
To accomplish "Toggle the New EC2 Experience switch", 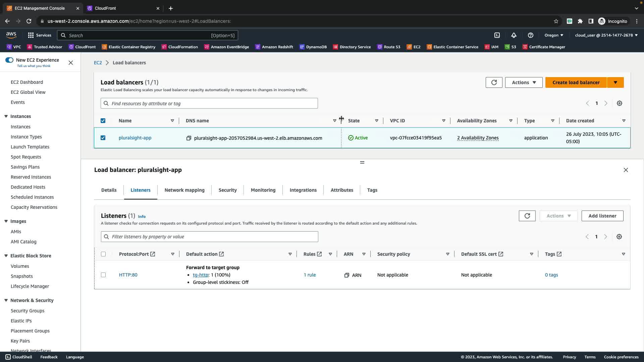I will click(x=9, y=60).
